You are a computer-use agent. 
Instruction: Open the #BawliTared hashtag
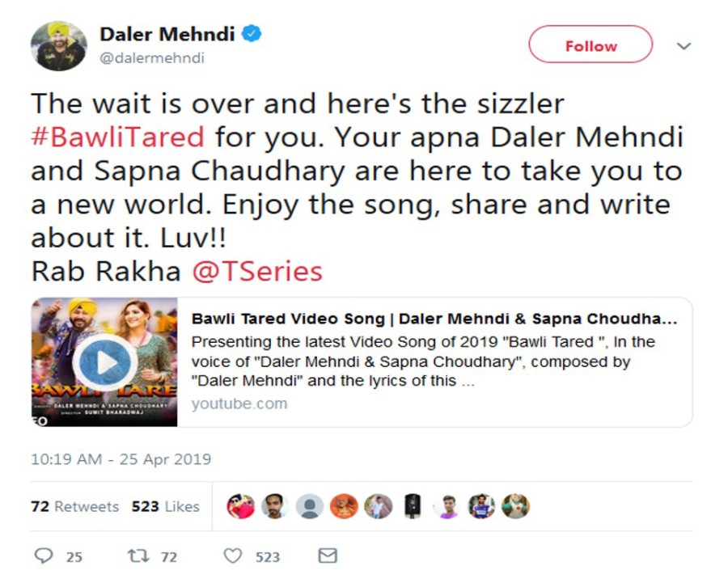click(117, 136)
